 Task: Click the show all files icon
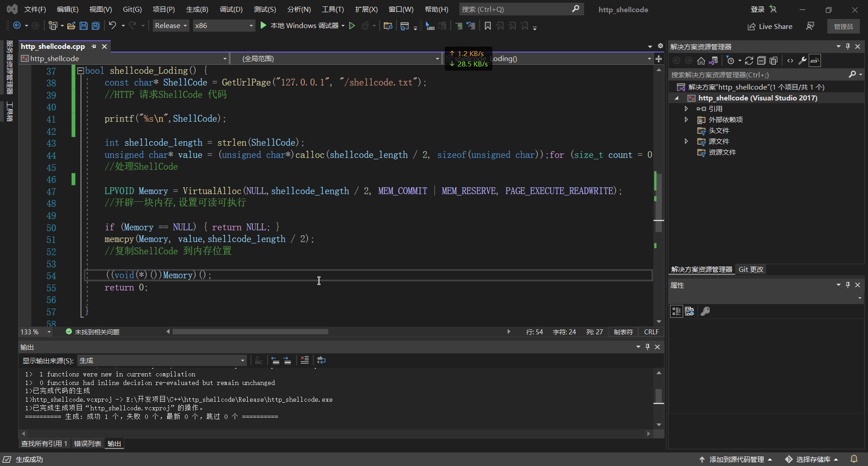click(x=774, y=61)
